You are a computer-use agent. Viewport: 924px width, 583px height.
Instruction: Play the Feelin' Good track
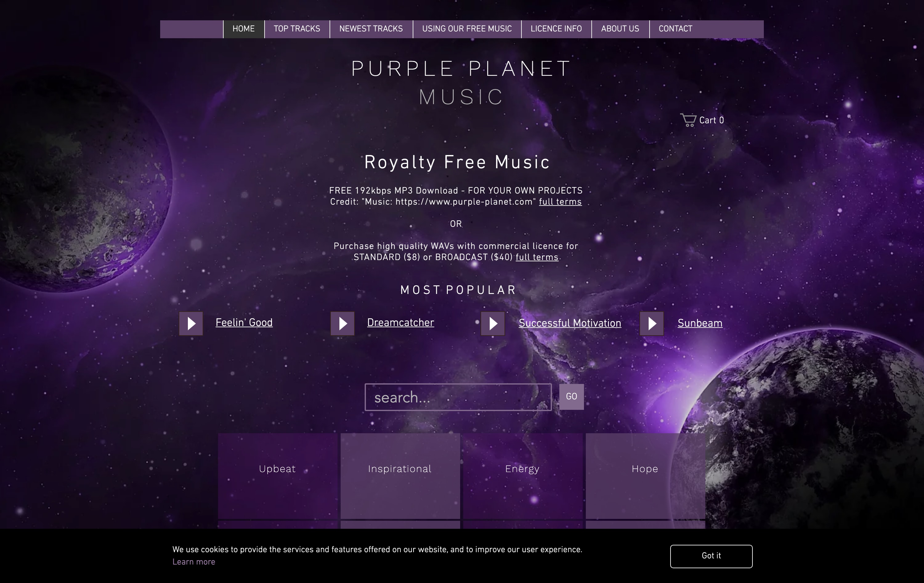[191, 324]
